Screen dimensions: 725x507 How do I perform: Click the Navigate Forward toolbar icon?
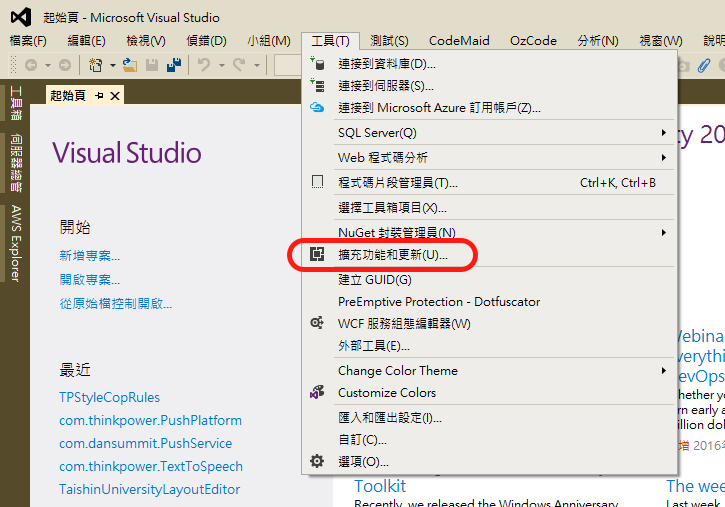pos(65,65)
